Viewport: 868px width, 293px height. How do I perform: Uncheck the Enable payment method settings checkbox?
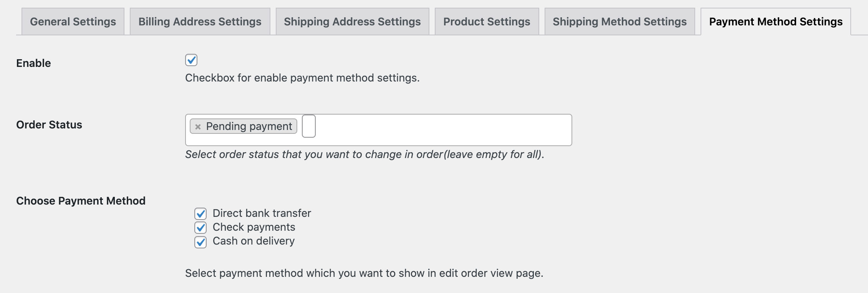click(x=191, y=60)
